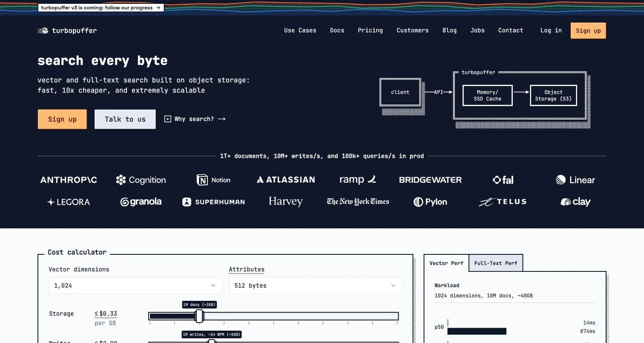
Task: Click the Notion customer logo
Action: tap(213, 180)
